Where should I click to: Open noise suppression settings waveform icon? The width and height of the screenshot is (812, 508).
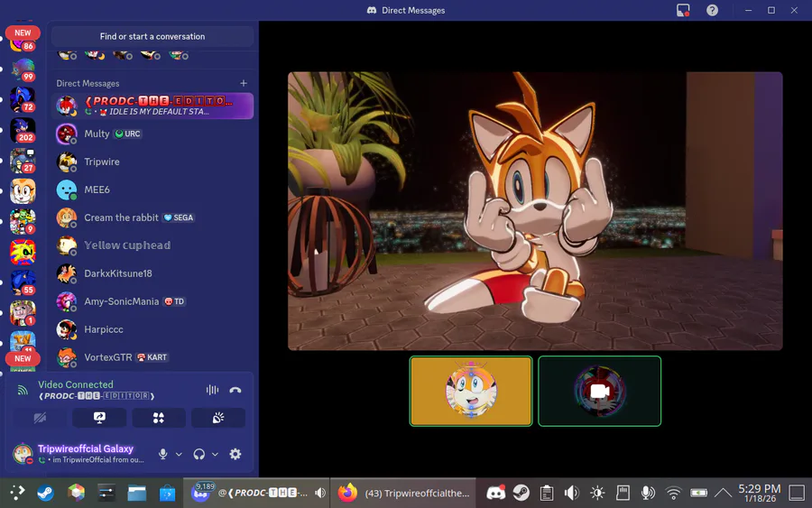[212, 390]
